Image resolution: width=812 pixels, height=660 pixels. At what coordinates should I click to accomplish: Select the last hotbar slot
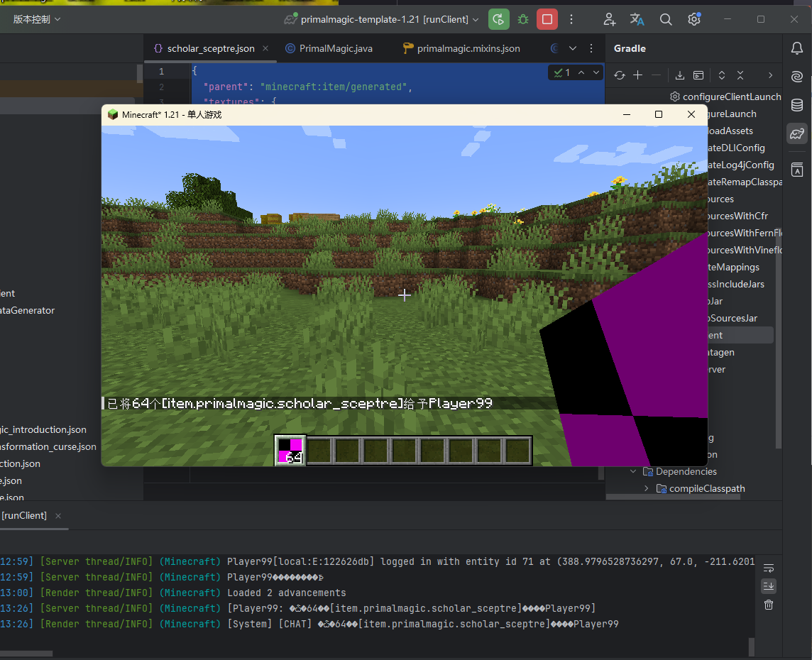[x=518, y=451]
